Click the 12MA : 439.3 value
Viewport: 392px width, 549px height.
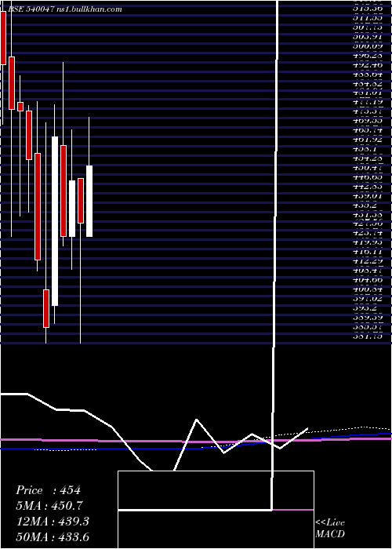pyautogui.click(x=53, y=522)
